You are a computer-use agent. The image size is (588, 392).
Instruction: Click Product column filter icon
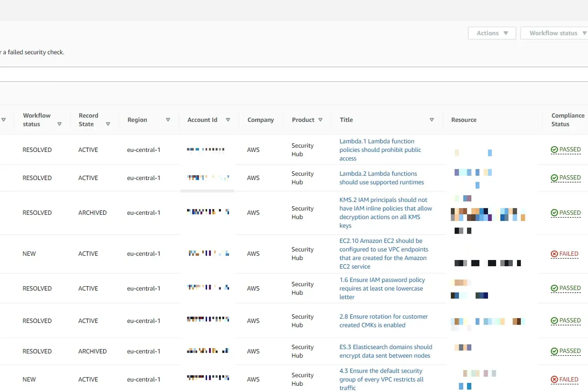[x=321, y=120]
